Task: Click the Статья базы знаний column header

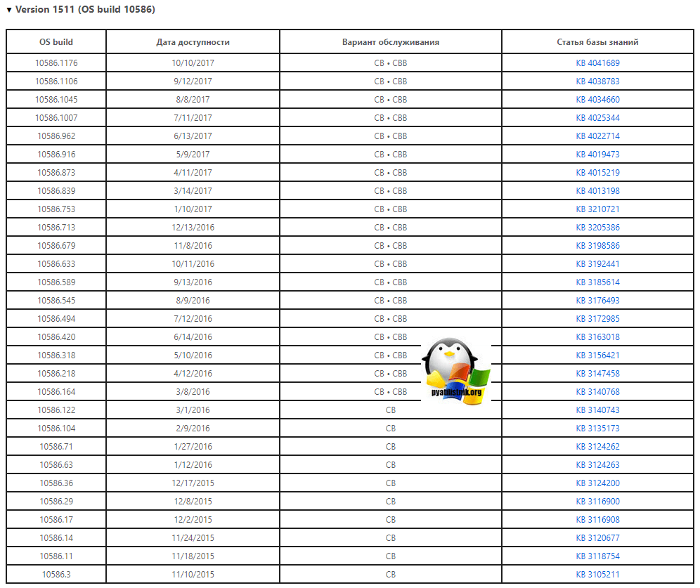Action: click(x=597, y=42)
